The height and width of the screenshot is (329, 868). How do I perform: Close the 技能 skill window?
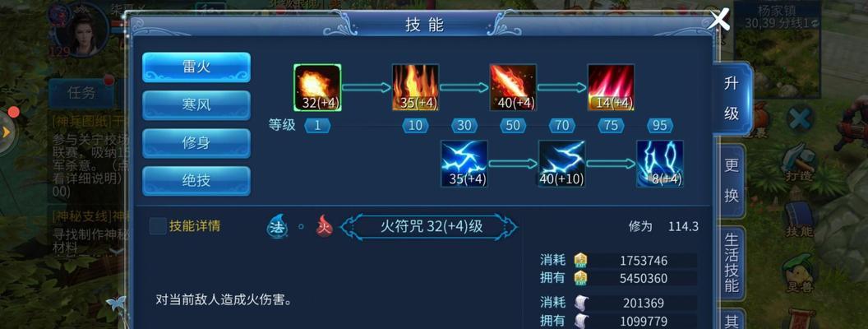click(x=719, y=21)
